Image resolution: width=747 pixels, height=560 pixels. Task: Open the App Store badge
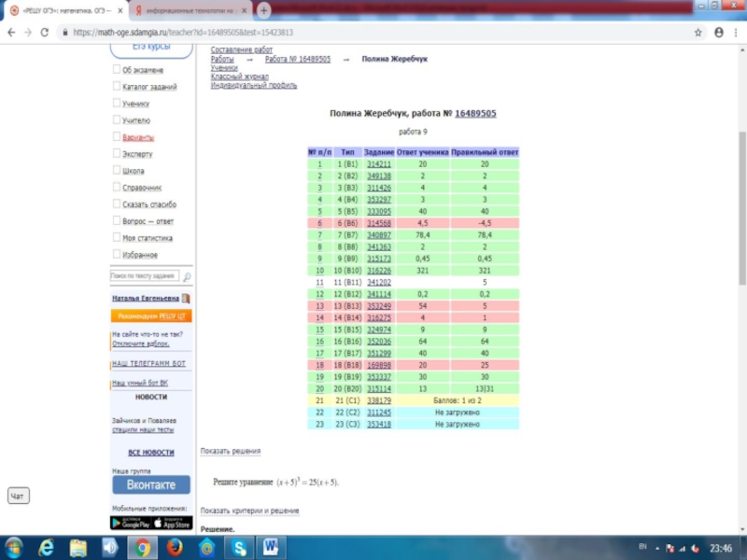click(x=172, y=523)
